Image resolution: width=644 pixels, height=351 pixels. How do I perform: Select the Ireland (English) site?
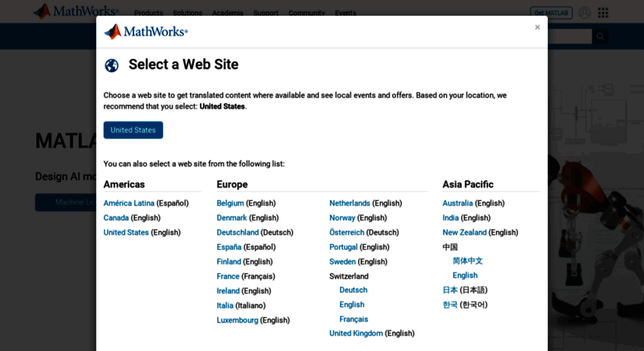pyautogui.click(x=228, y=291)
